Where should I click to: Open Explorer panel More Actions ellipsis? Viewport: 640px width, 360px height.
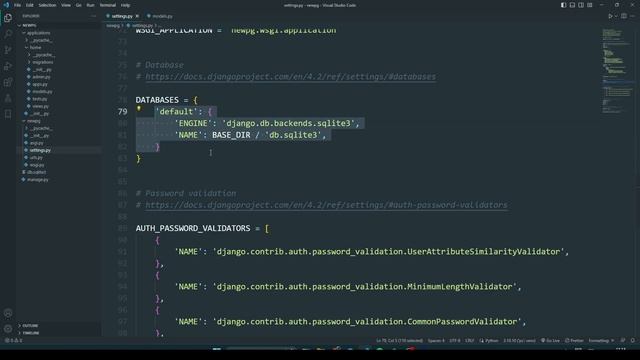pos(94,16)
